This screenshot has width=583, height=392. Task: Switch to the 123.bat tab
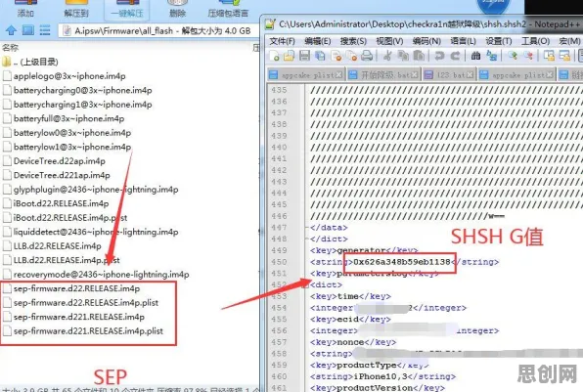(x=449, y=75)
